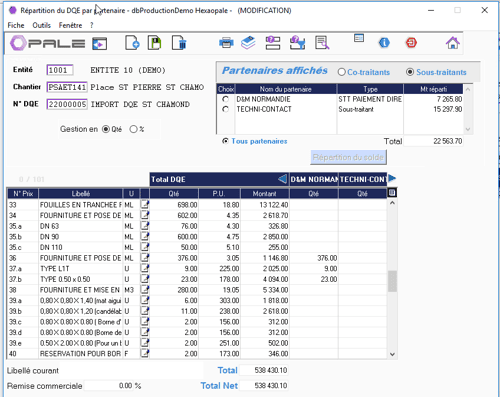Open the note icon on row 33
Viewport: 500px width, 397px height.
pyautogui.click(x=145, y=204)
